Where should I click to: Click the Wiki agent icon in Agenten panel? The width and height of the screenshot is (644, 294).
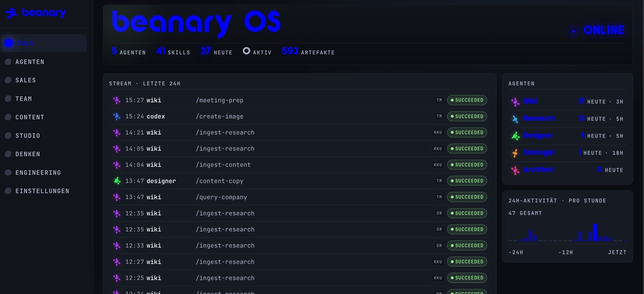[515, 102]
